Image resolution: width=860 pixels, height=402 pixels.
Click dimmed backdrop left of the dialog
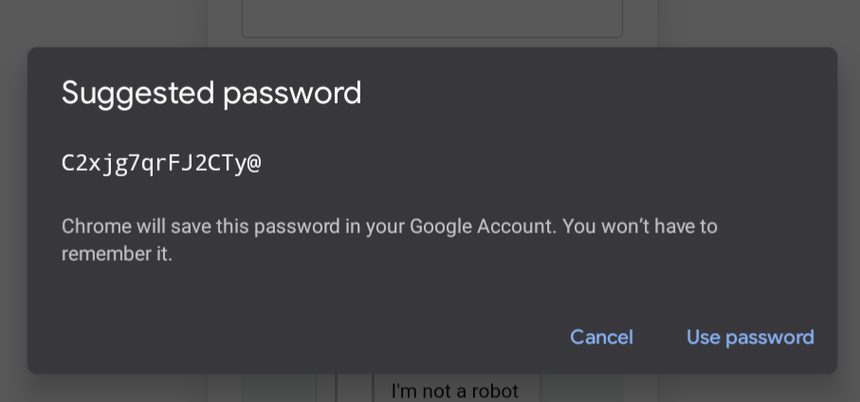pyautogui.click(x=12, y=200)
